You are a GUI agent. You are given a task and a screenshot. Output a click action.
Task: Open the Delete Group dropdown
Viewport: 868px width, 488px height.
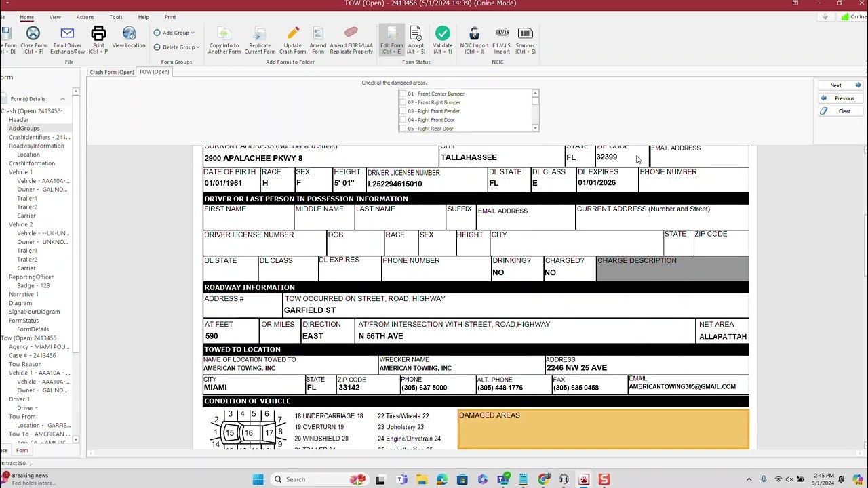click(x=176, y=47)
